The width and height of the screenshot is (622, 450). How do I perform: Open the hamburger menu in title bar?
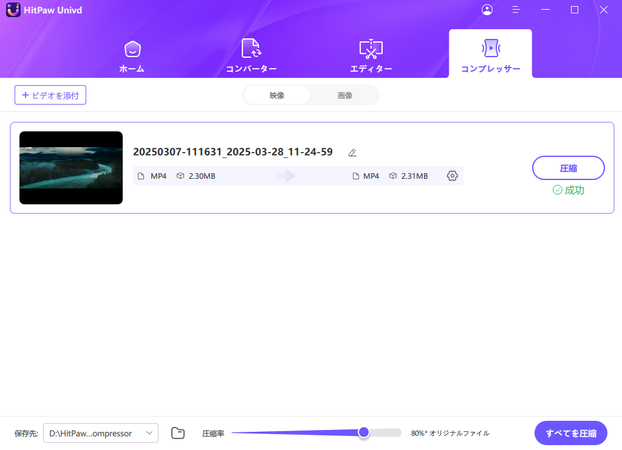(x=516, y=10)
